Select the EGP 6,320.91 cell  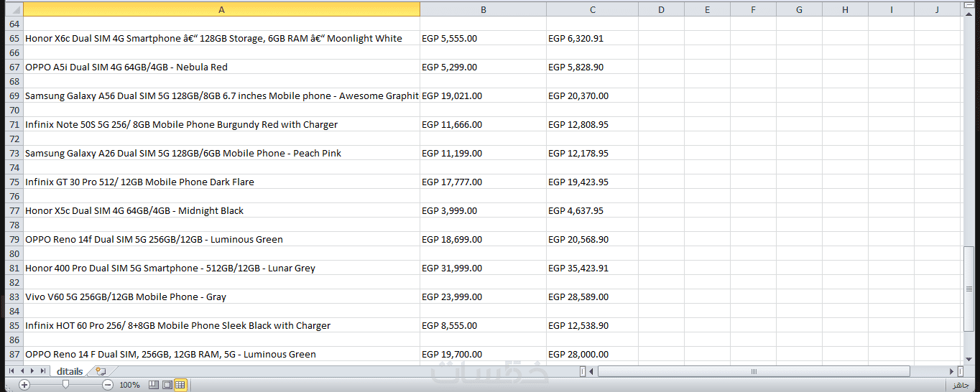pyautogui.click(x=592, y=38)
